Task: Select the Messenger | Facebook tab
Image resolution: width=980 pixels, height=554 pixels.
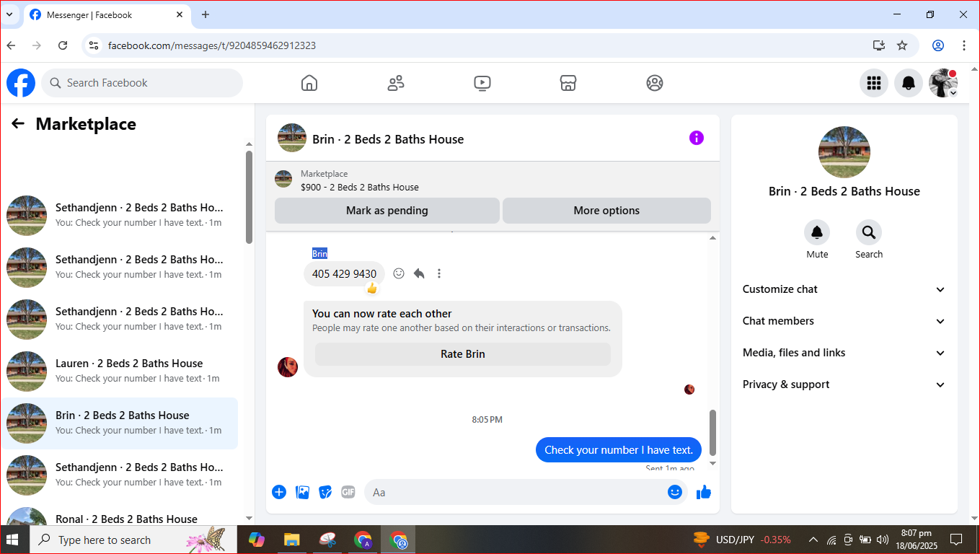Action: point(108,15)
